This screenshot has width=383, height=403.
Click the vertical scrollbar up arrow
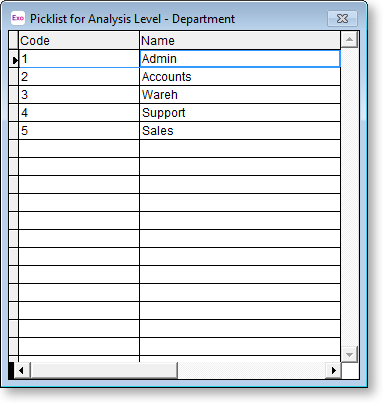pos(349,40)
